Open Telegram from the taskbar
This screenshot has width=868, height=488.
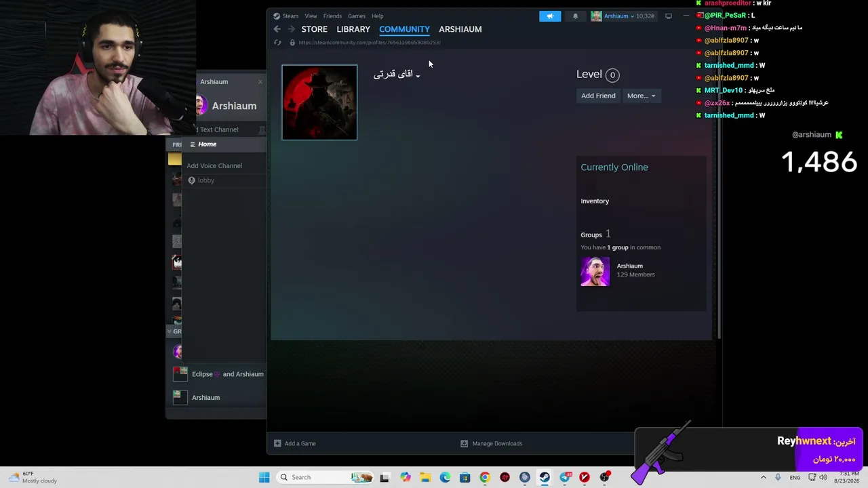tap(564, 477)
